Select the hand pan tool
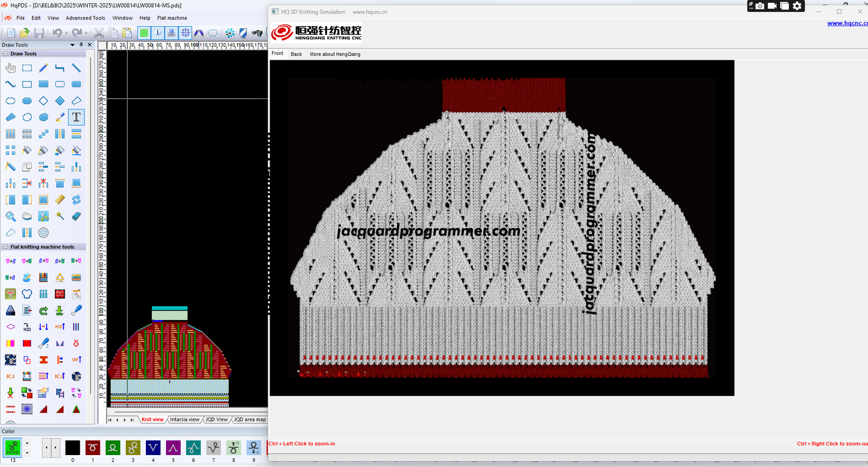Image resolution: width=868 pixels, height=467 pixels. [10, 68]
